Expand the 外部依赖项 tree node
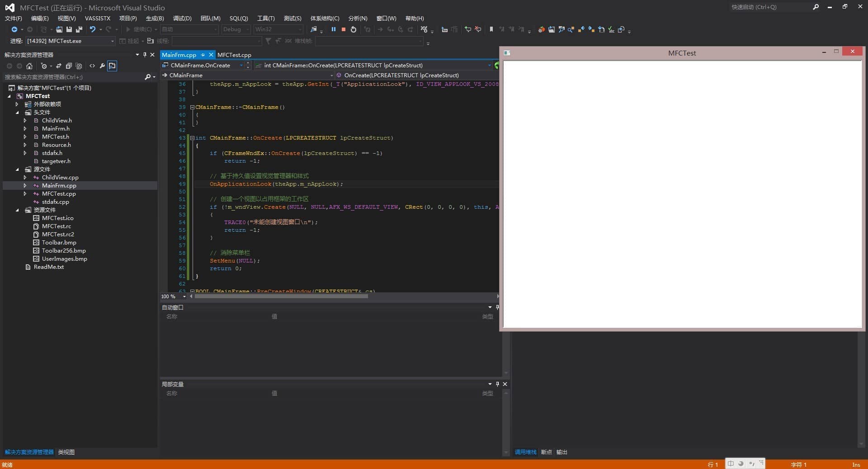 point(17,104)
